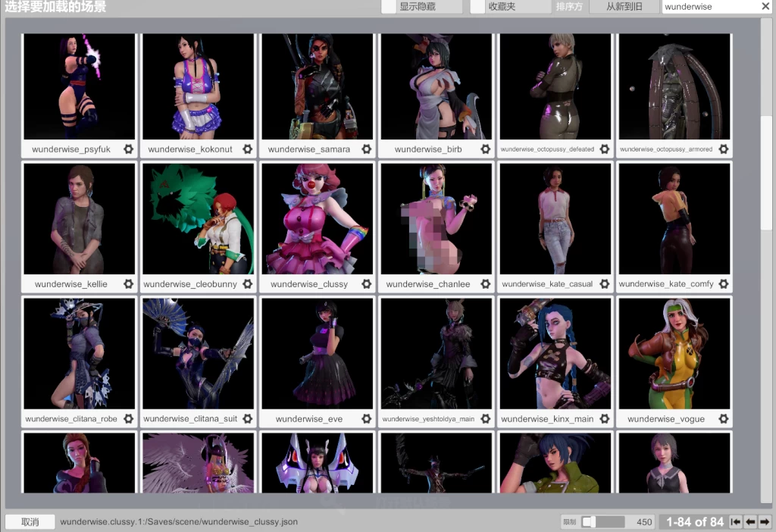776x532 pixels.
Task: Click the gear icon next to wunderwise_vogue
Action: pos(723,419)
